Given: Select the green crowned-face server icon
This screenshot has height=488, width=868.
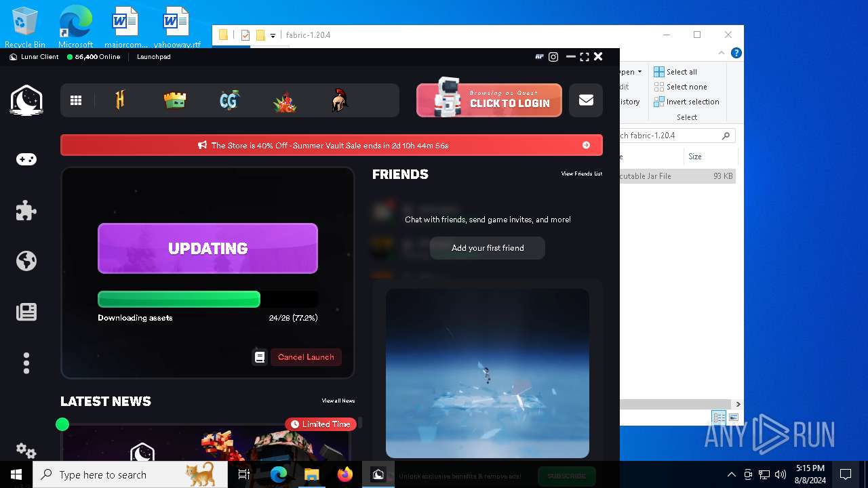Looking at the screenshot, I should [x=175, y=100].
